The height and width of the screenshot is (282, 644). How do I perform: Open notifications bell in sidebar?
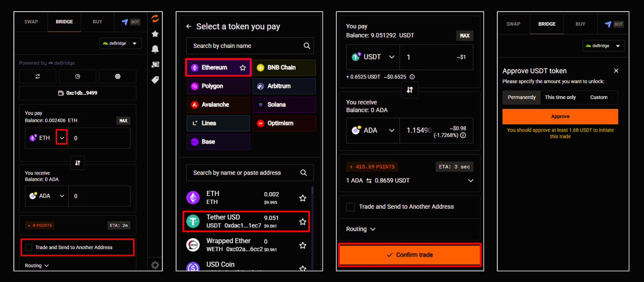155,49
